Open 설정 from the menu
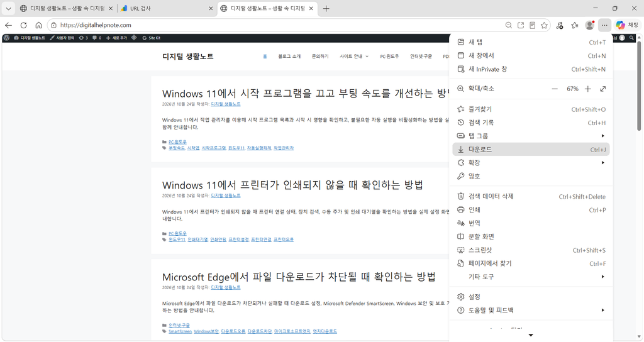The height and width of the screenshot is (342, 644). coord(531,297)
